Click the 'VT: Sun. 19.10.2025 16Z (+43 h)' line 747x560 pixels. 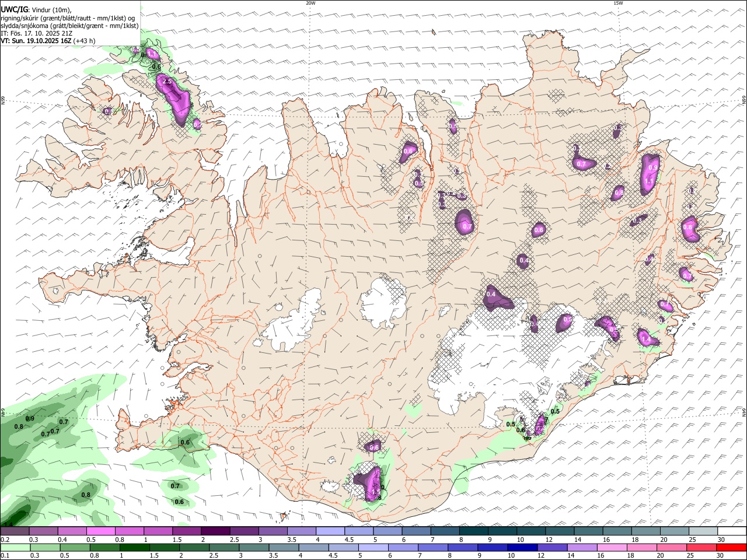(48, 41)
